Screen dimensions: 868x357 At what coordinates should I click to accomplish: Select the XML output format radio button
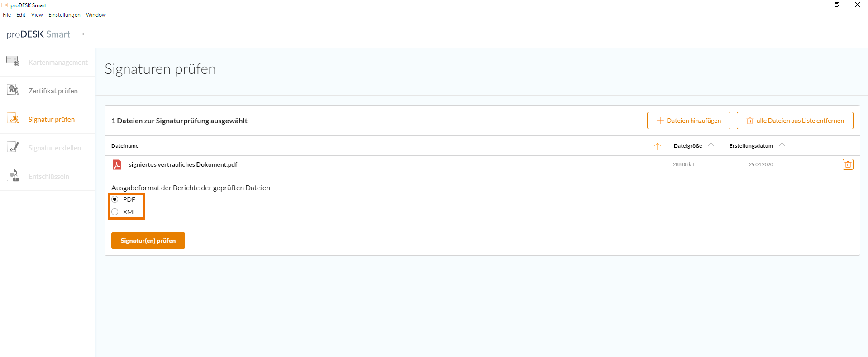115,212
